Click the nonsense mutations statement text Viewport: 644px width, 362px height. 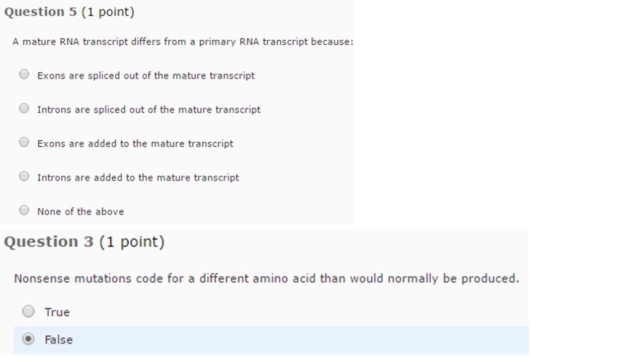click(x=266, y=279)
